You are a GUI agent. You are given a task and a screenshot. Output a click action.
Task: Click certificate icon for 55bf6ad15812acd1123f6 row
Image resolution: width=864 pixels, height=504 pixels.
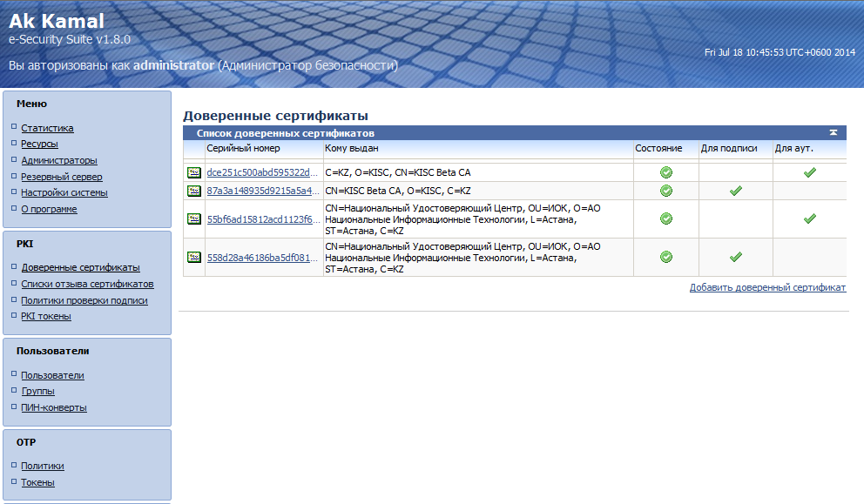(x=194, y=218)
